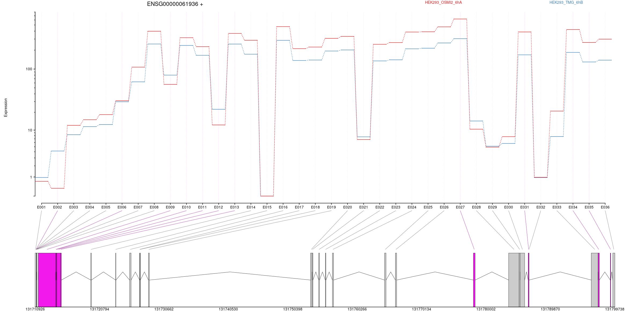Click the 1 tick on y-axis
This screenshot has width=644, height=322.
31,177
